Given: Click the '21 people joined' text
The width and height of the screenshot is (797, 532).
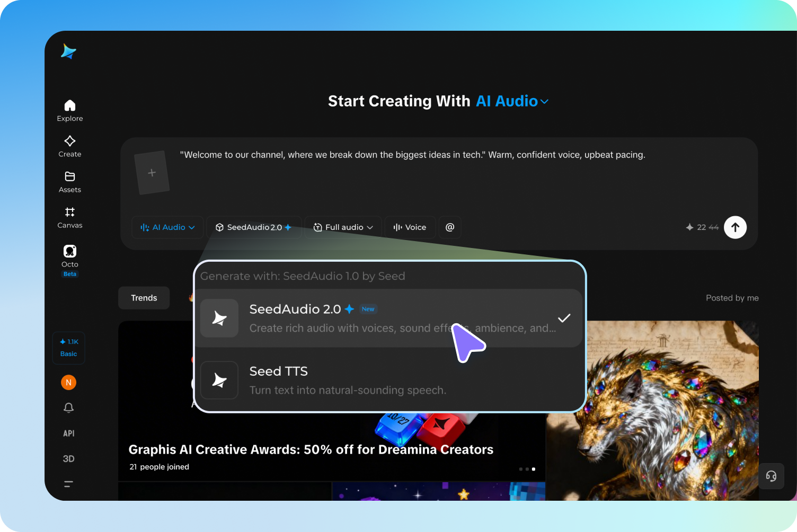Looking at the screenshot, I should coord(159,467).
